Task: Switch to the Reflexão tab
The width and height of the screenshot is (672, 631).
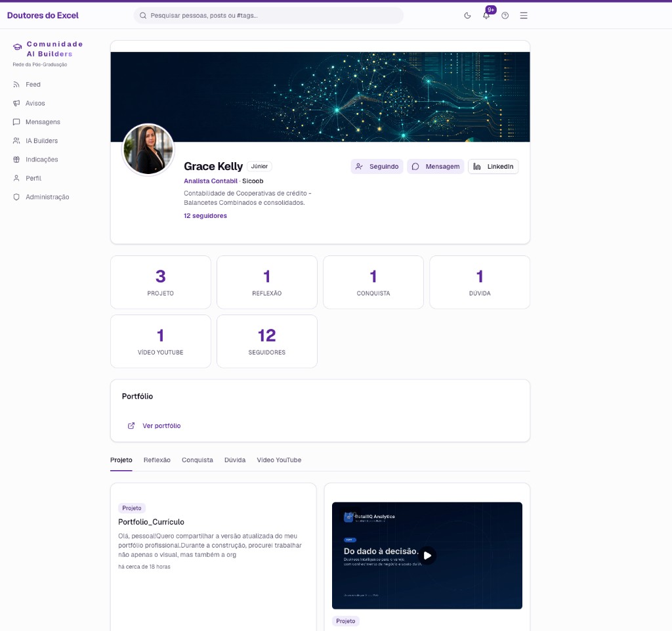Action: [x=157, y=460]
